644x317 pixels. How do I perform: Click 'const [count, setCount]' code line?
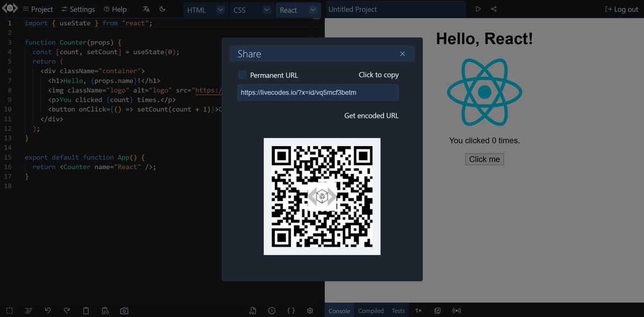[106, 52]
